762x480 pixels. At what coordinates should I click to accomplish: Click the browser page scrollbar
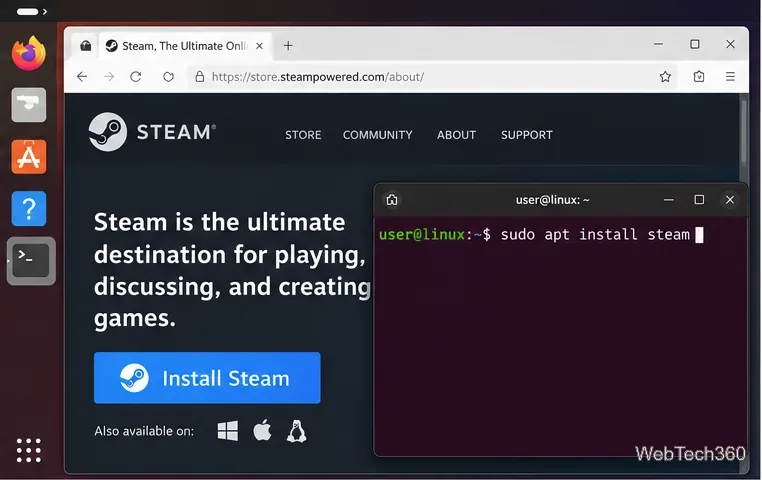[x=744, y=131]
